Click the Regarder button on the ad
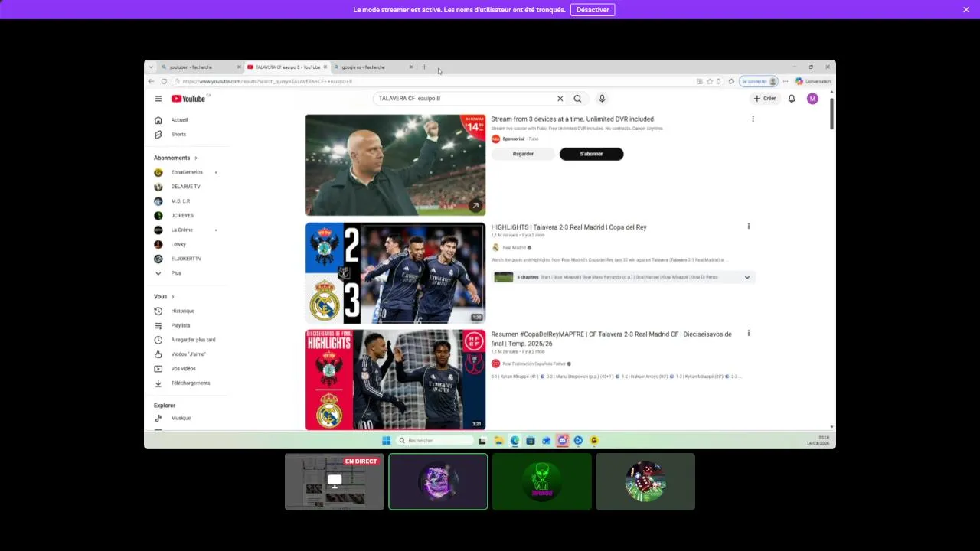Viewport: 980px width, 551px height. point(523,154)
